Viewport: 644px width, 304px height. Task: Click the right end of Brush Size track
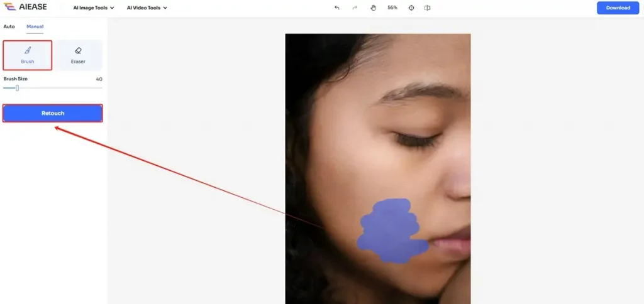[101, 88]
